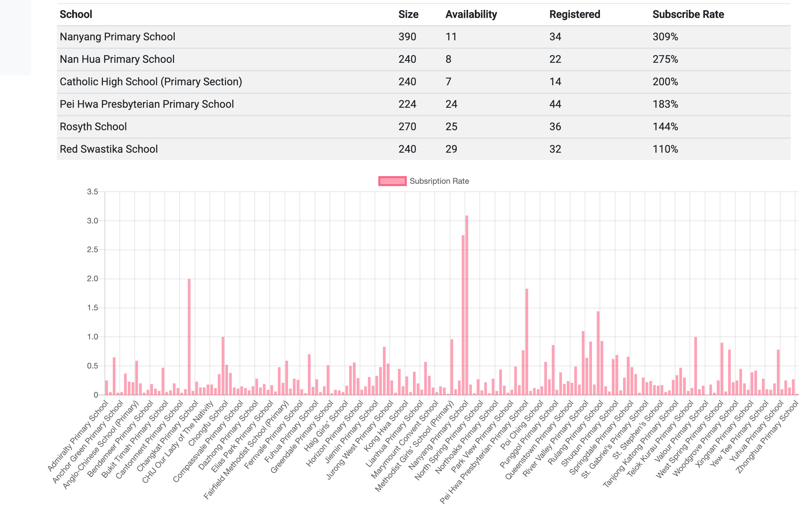
Task: Click the 275% subscribe rate cell
Action: tap(665, 59)
